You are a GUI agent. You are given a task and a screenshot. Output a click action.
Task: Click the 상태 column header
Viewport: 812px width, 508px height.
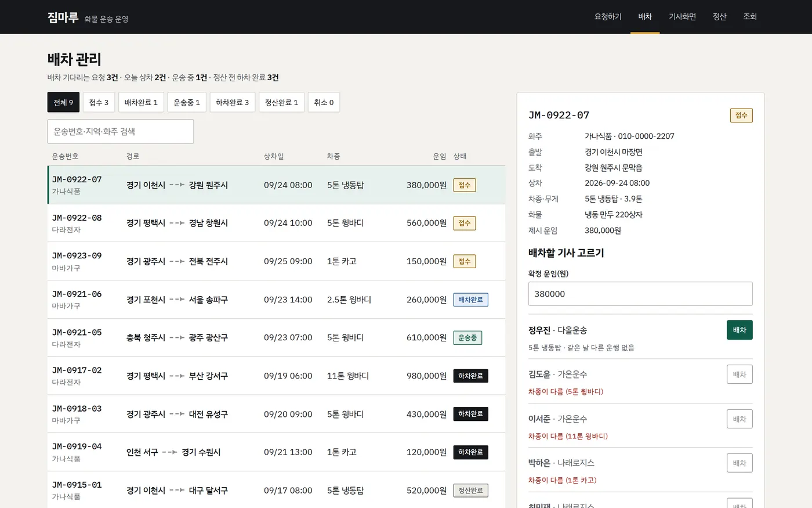(460, 156)
